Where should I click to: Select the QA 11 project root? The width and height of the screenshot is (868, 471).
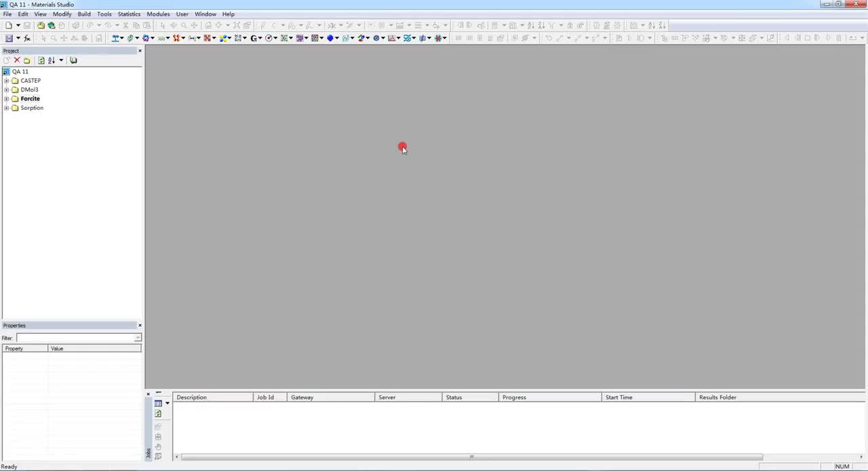[20, 71]
